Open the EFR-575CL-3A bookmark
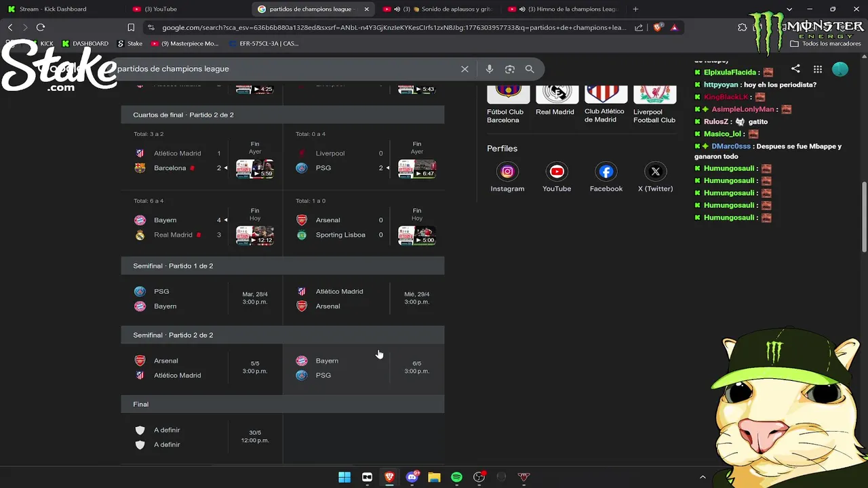Viewport: 868px width, 488px height. click(264, 43)
